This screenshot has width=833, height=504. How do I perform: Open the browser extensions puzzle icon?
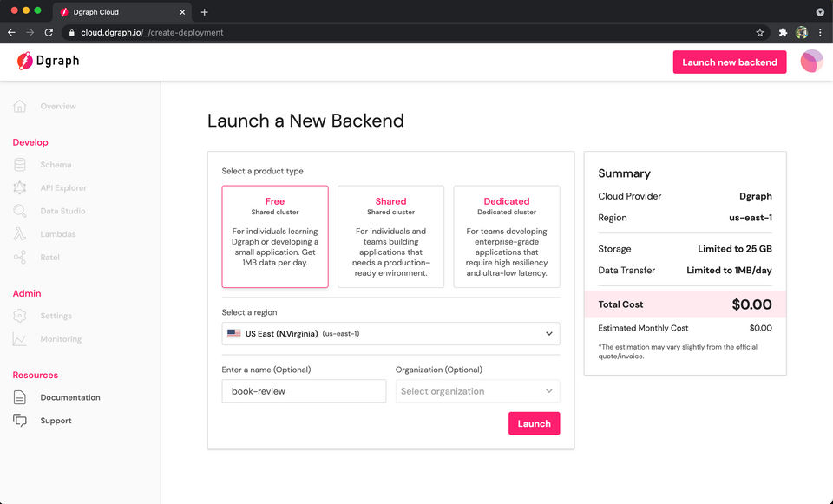point(783,32)
